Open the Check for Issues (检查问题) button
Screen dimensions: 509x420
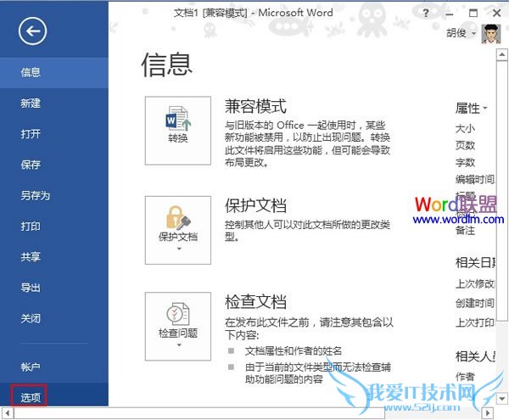pyautogui.click(x=178, y=326)
